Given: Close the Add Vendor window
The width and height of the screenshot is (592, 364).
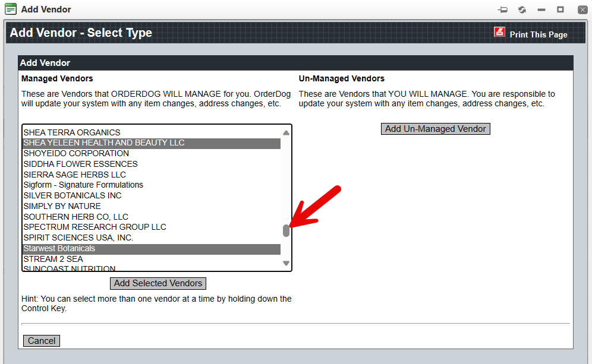Looking at the screenshot, I should point(582,10).
